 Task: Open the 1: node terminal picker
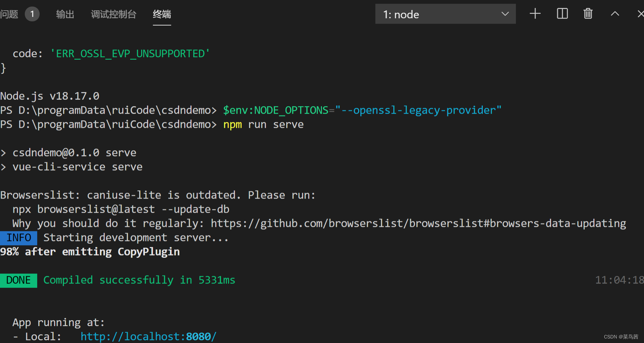click(x=445, y=14)
